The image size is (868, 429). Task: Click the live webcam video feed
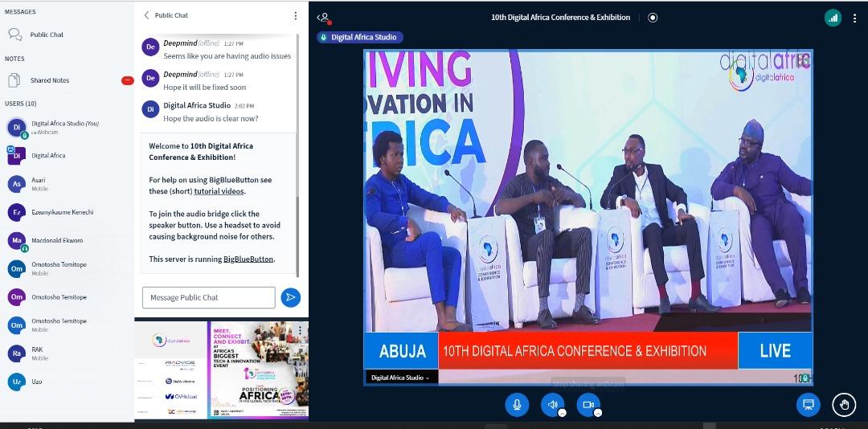coord(588,217)
